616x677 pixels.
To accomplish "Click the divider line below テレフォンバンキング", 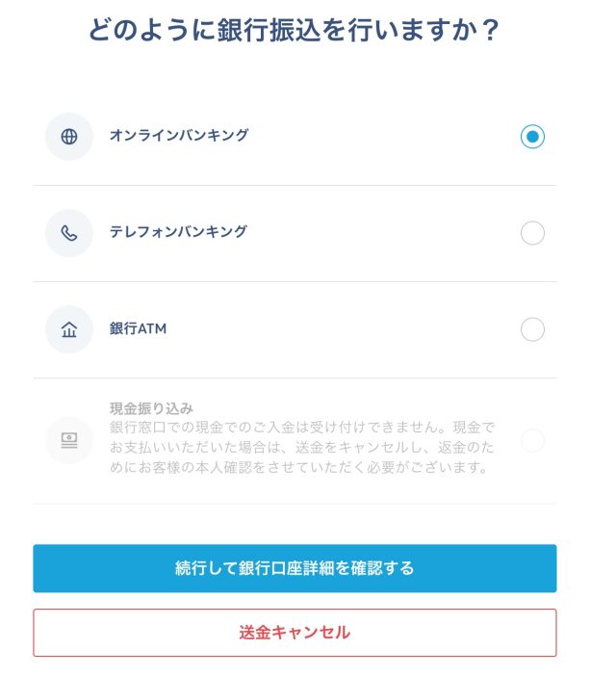I will tap(295, 281).
